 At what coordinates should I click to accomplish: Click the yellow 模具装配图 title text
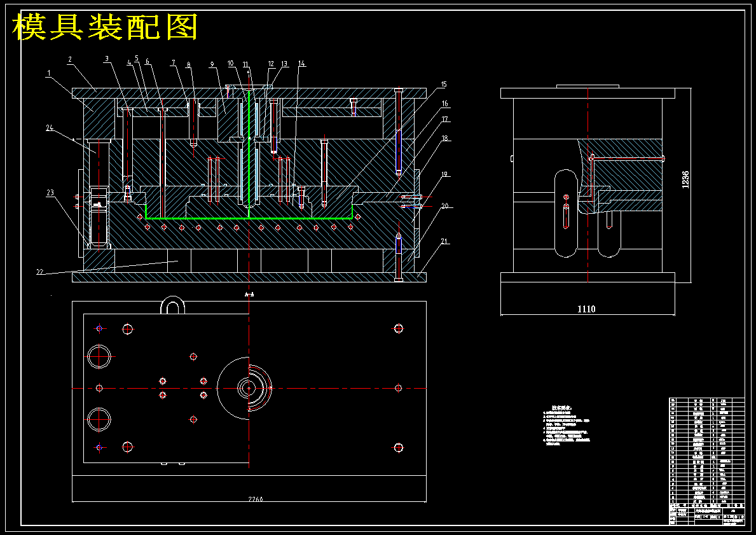coord(105,27)
